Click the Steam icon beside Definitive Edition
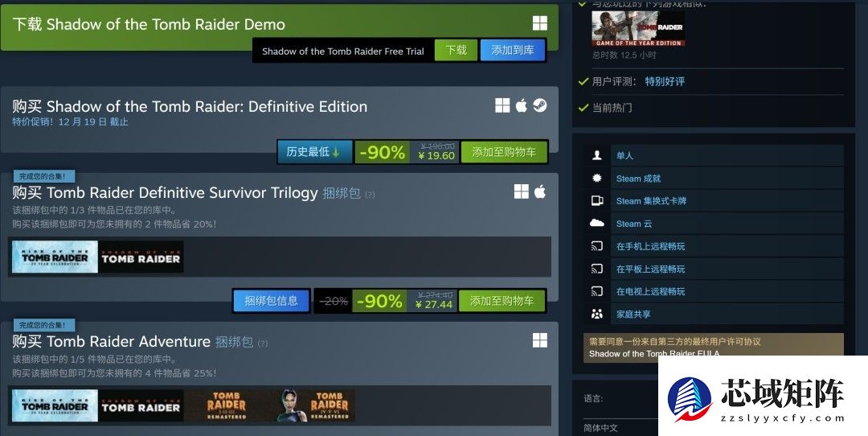 [540, 105]
